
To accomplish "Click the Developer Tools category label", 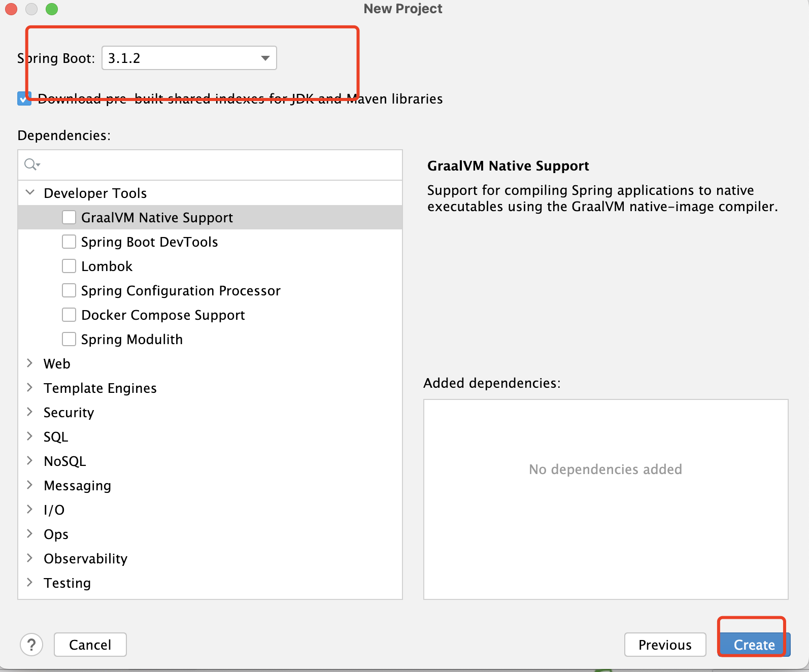I will [x=95, y=193].
